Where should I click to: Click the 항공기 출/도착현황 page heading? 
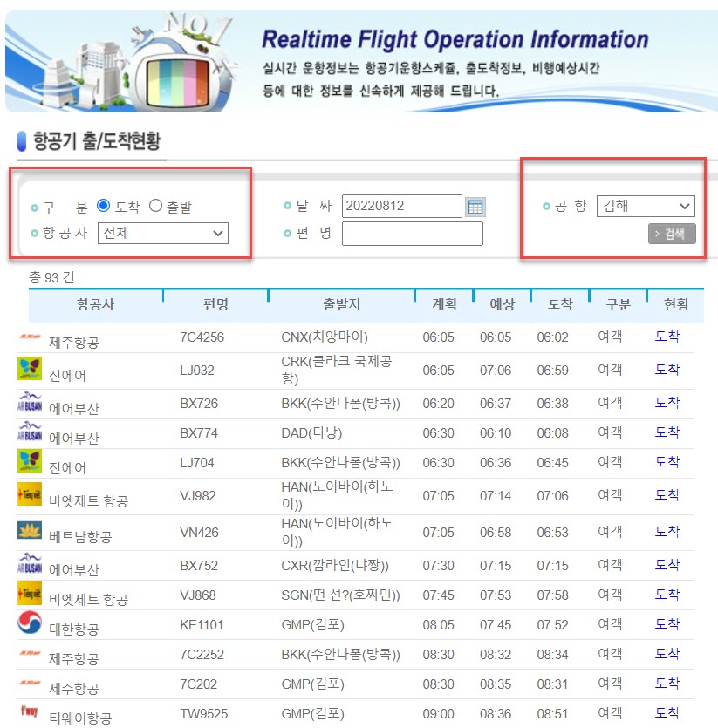pyautogui.click(x=97, y=140)
